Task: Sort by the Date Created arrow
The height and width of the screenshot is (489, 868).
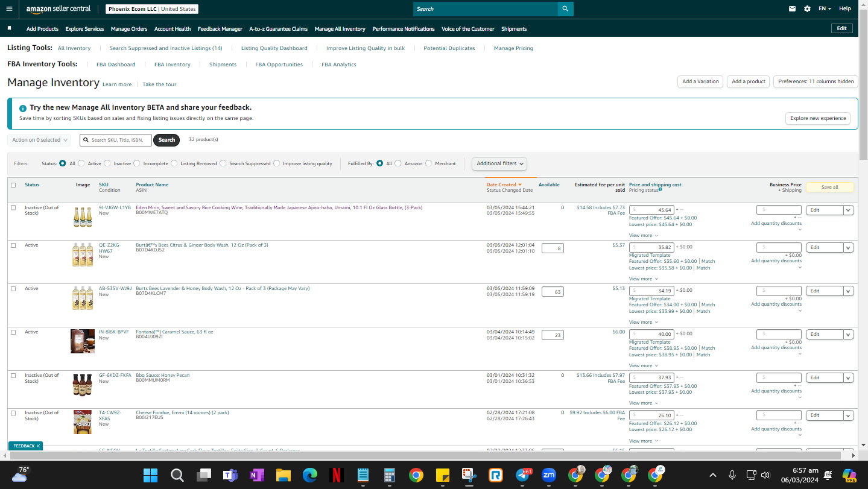Action: [519, 185]
